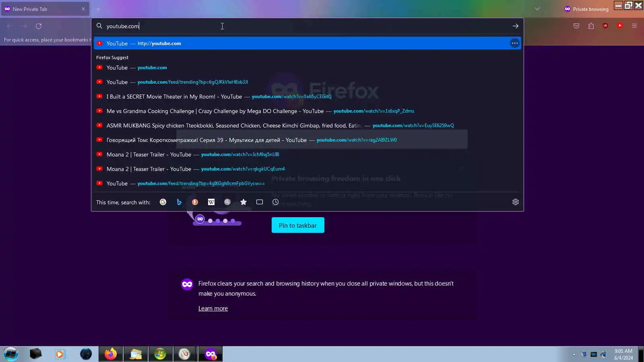Viewport: 644px width, 362px height.
Task: Click the Go arrow in the address bar
Action: click(x=516, y=26)
